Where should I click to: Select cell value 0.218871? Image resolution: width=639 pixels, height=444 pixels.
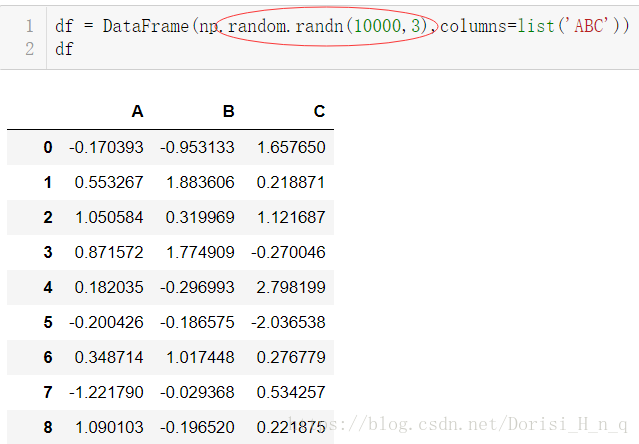click(291, 182)
